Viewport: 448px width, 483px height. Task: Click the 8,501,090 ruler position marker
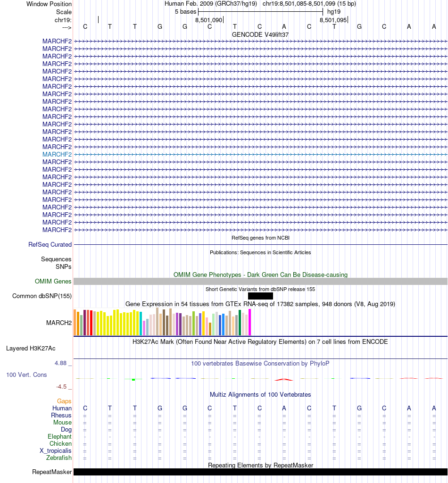[x=209, y=20]
